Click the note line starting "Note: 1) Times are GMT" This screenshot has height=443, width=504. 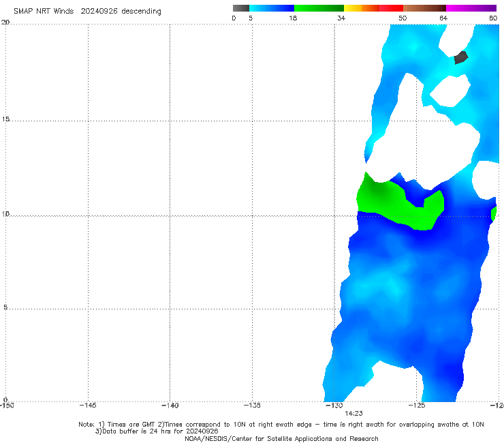(x=281, y=425)
